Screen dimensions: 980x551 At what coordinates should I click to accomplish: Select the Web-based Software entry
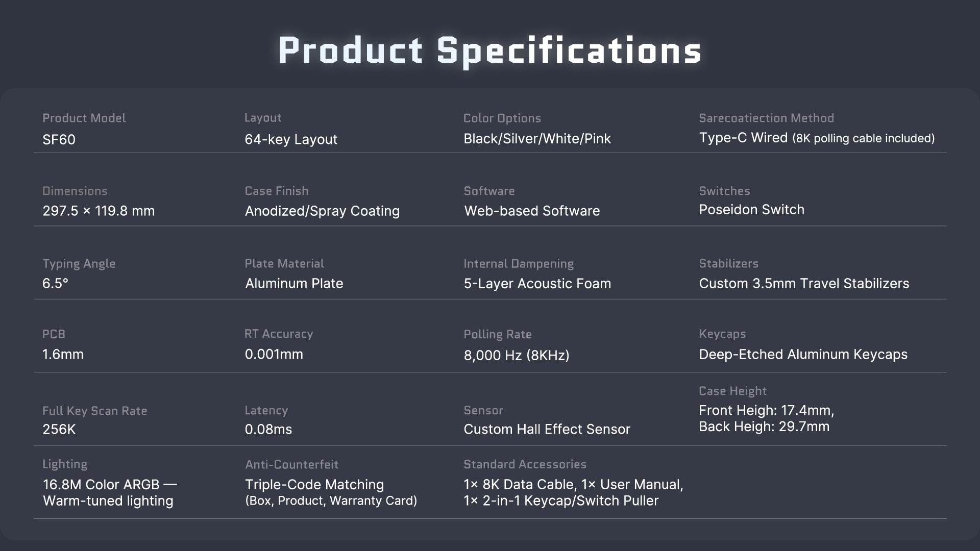(x=532, y=211)
